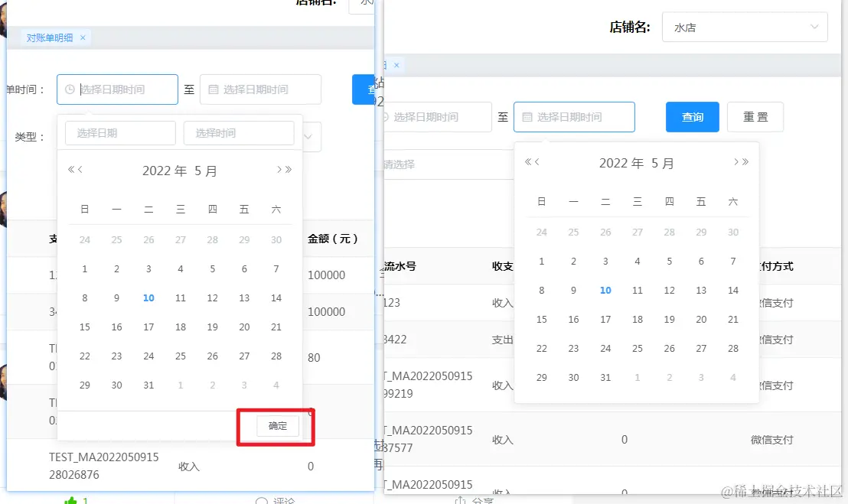Click thumbs-up like icon at bottom left

tap(71, 500)
